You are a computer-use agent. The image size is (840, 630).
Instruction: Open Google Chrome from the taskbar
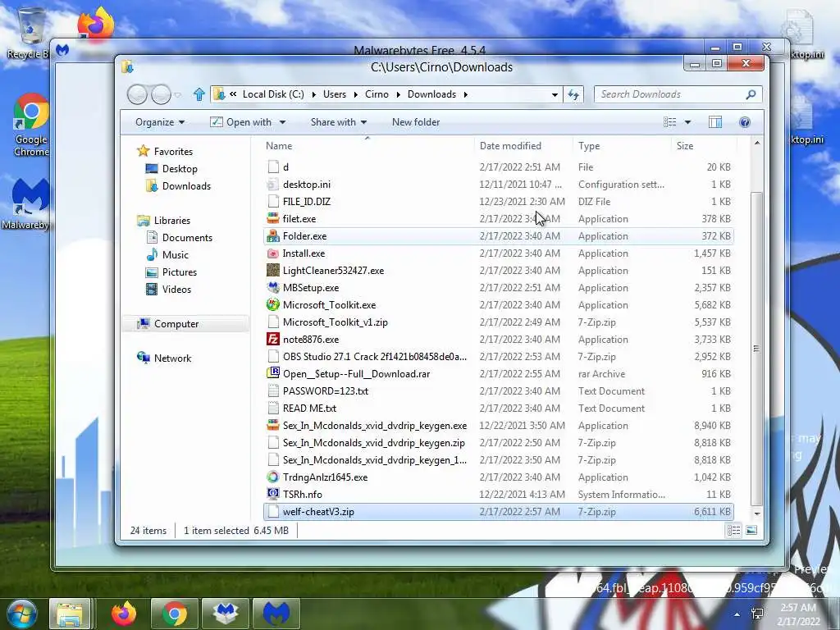click(x=174, y=614)
